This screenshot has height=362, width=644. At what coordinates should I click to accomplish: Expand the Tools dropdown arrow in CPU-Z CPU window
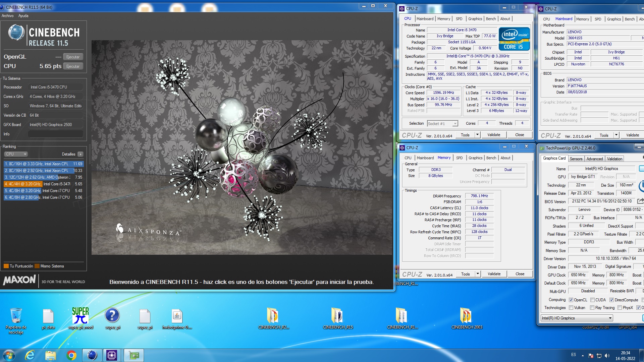point(477,135)
